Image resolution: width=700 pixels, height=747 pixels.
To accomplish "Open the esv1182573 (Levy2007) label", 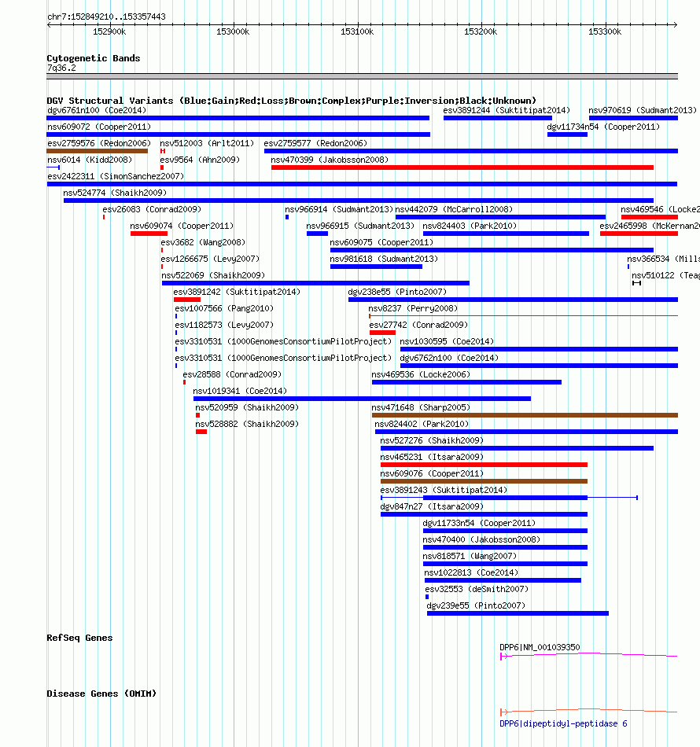I will click(x=224, y=325).
